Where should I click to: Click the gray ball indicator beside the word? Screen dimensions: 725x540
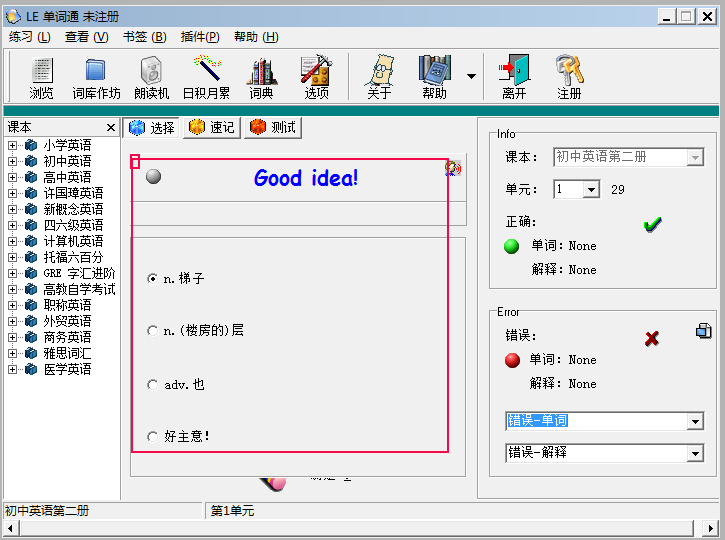click(x=154, y=176)
